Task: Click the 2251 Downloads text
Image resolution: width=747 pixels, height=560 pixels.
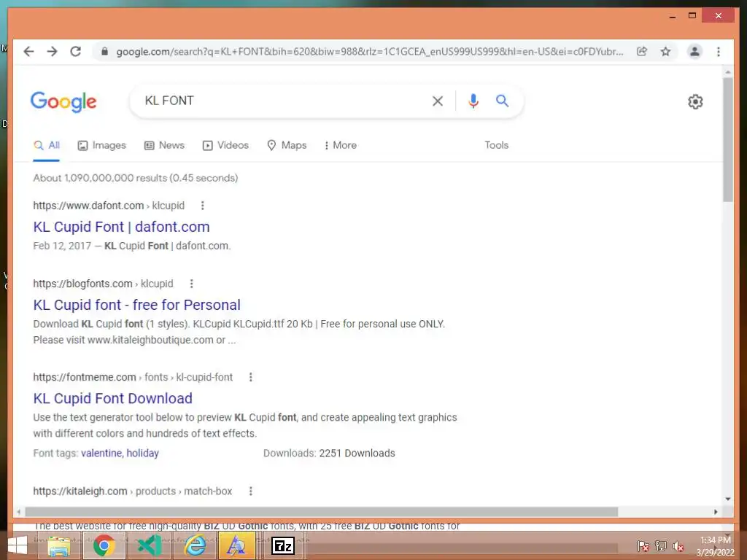Action: 357,454
